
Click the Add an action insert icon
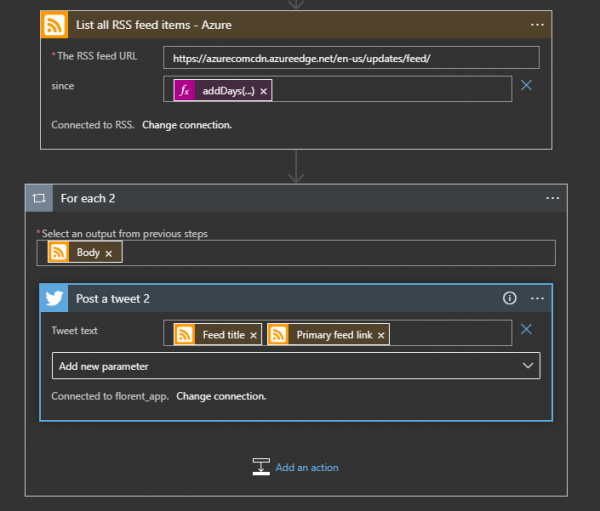point(261,467)
